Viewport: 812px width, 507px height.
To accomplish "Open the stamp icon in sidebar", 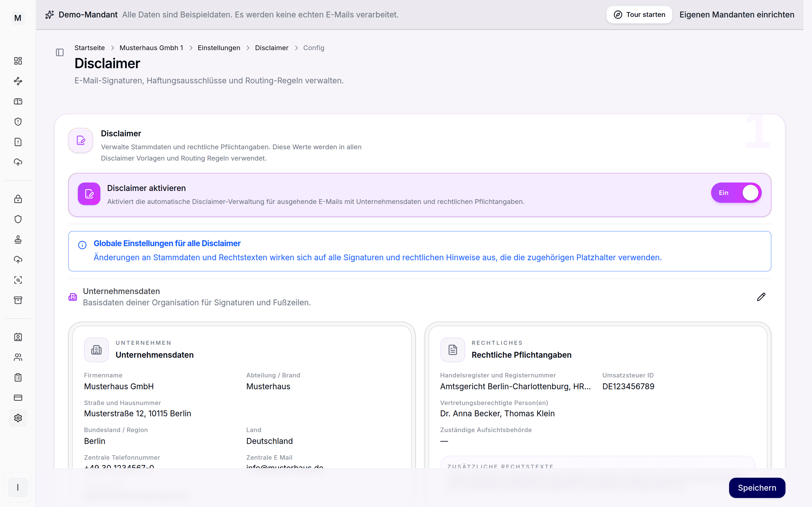I will pos(18,239).
